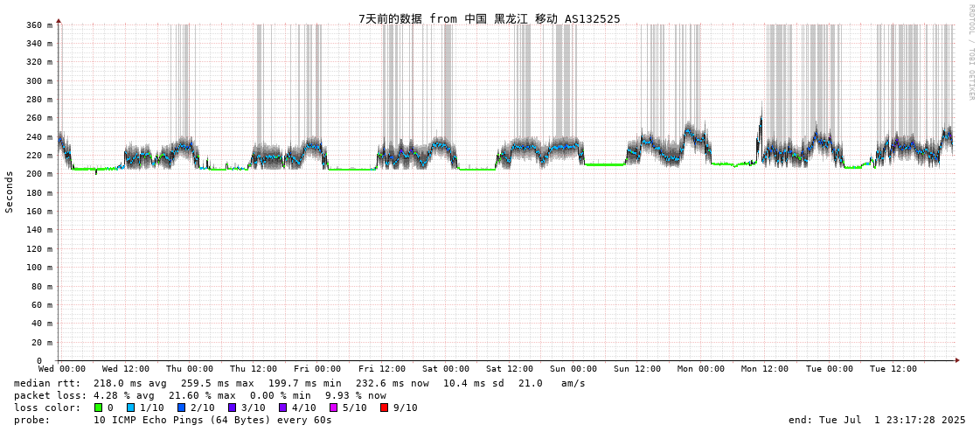Image resolution: width=980 pixels, height=432 pixels.
Task: Click the light blue 1/10 loss swatch
Action: point(130,408)
